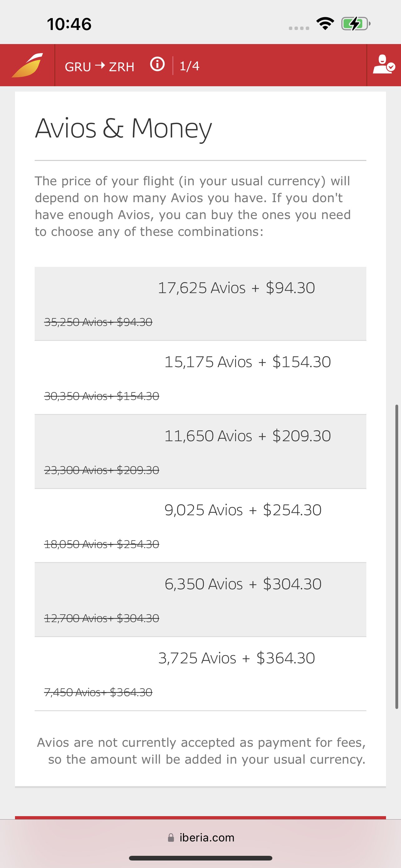Choose 9,025 Avios + $254.30 combination

pyautogui.click(x=200, y=526)
